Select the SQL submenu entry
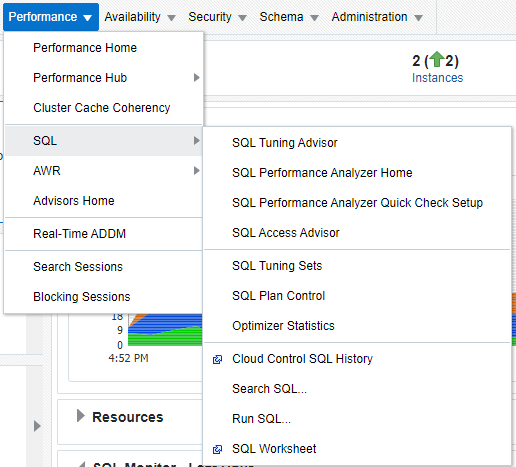Image resolution: width=516 pixels, height=467 pixels. click(x=103, y=141)
